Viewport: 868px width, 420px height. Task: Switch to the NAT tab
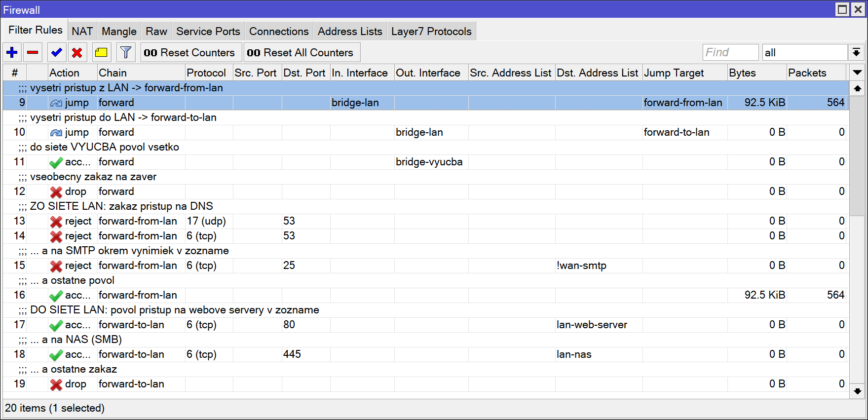tap(82, 32)
